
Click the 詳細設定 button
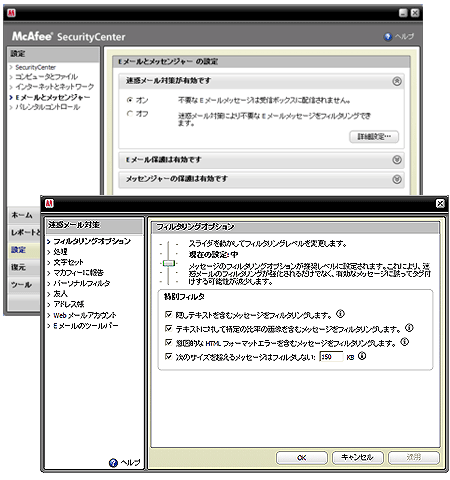click(x=374, y=137)
